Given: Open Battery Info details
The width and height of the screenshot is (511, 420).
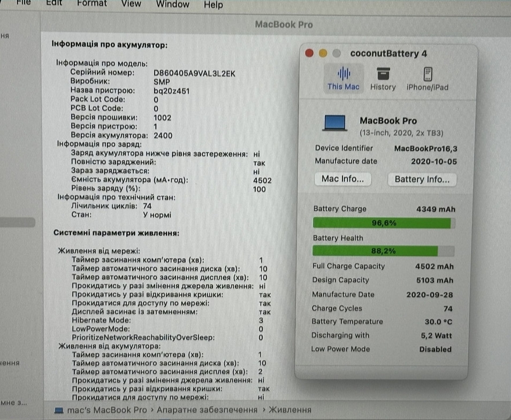Looking at the screenshot, I should [x=422, y=179].
